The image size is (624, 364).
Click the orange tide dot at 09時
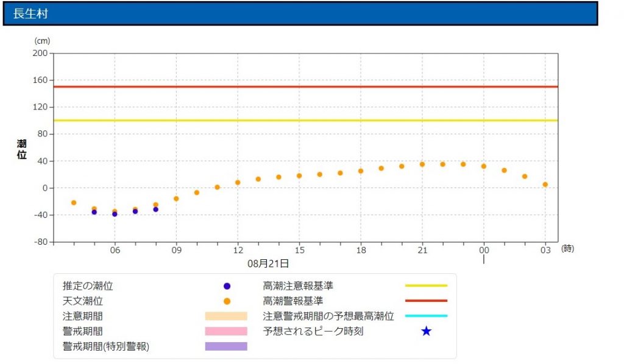click(x=176, y=198)
